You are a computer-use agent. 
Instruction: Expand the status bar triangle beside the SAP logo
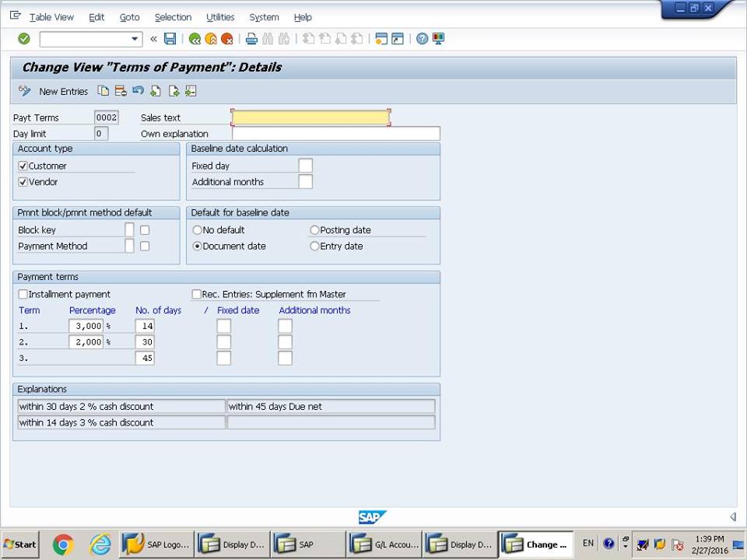coord(733,516)
